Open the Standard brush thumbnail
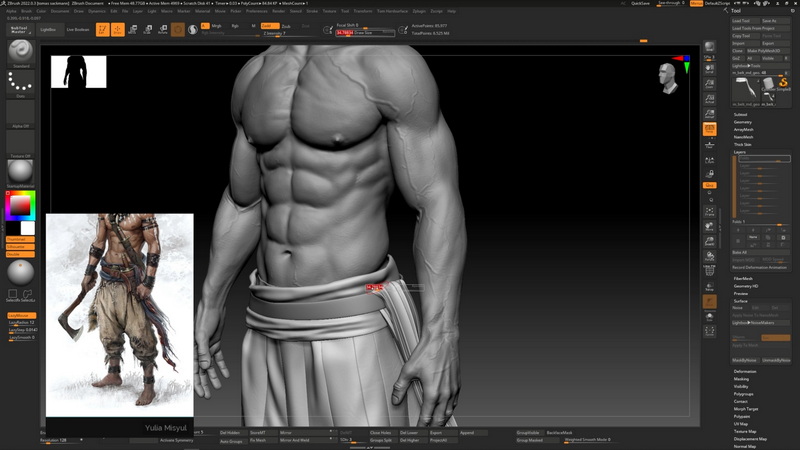Viewport: 800px width, 450px height. tap(20, 54)
